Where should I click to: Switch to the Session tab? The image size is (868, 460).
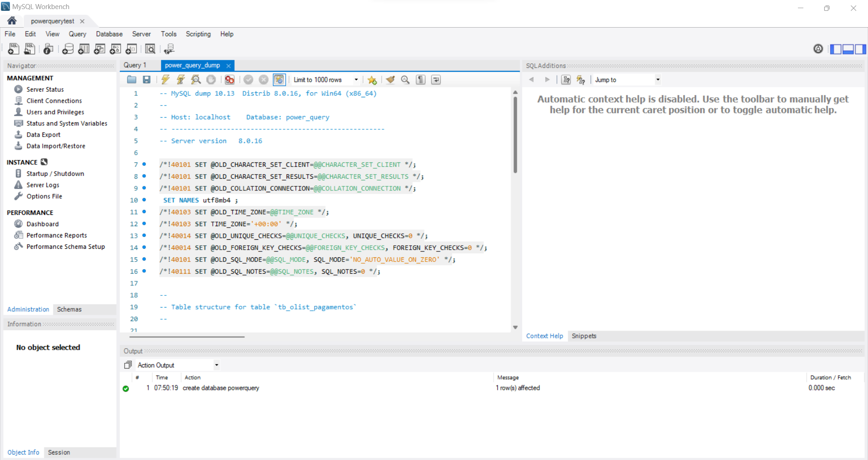click(59, 452)
